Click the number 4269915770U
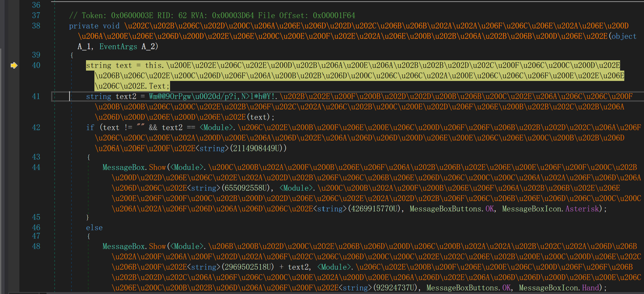This screenshot has height=294, width=644. [374, 209]
